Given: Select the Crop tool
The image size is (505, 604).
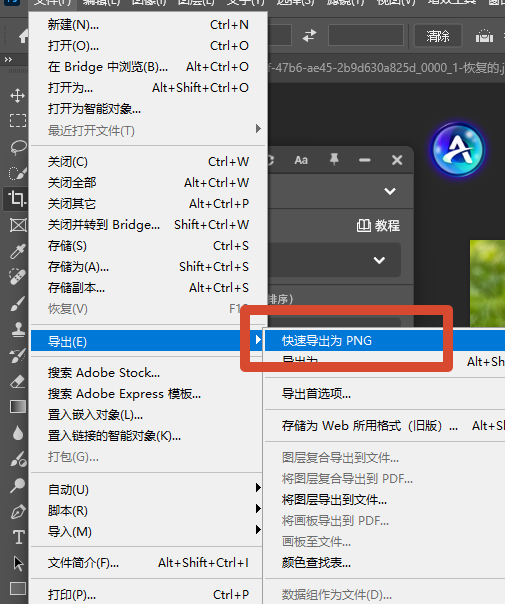Looking at the screenshot, I should pos(17,199).
